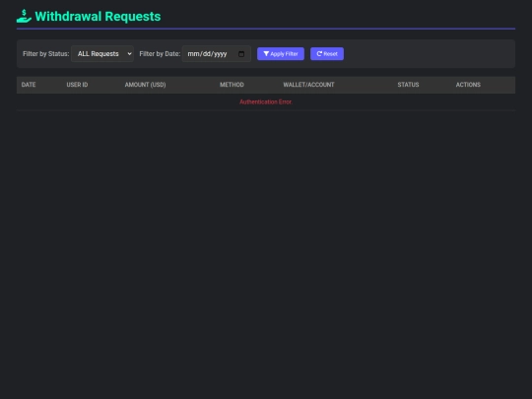Viewport: 532px width, 399px height.
Task: Click the Authentication Error message
Action: coord(266,101)
